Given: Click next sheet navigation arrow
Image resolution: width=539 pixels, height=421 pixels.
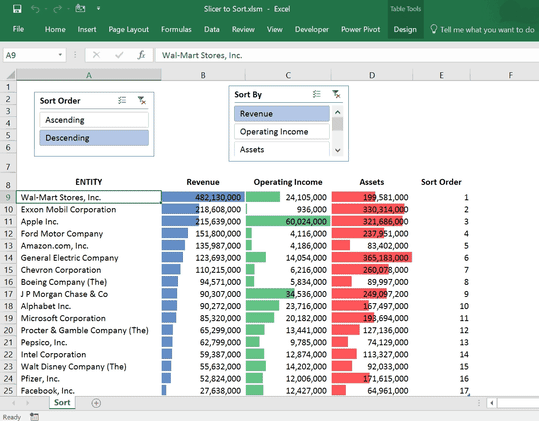Looking at the screenshot, I should point(27,403).
